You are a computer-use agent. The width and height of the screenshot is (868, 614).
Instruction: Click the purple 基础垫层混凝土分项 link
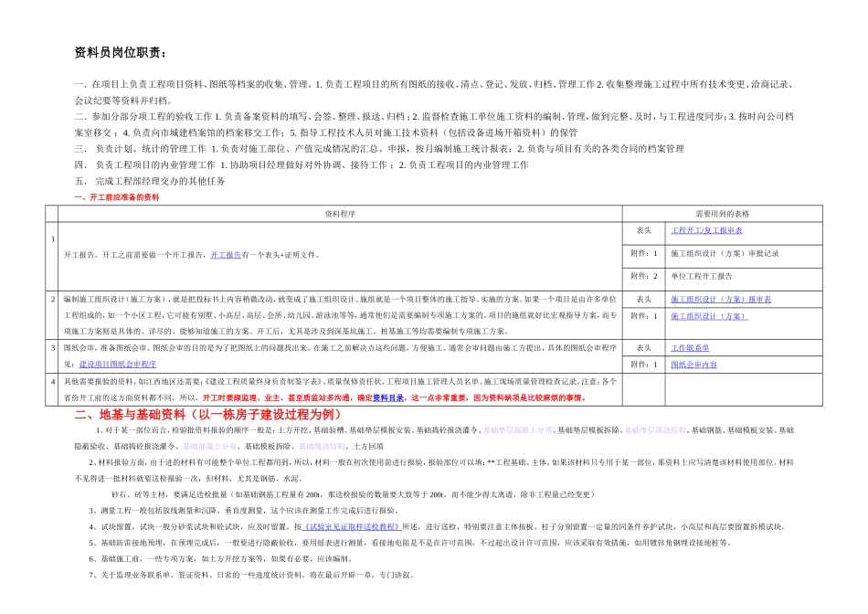pyautogui.click(x=519, y=429)
